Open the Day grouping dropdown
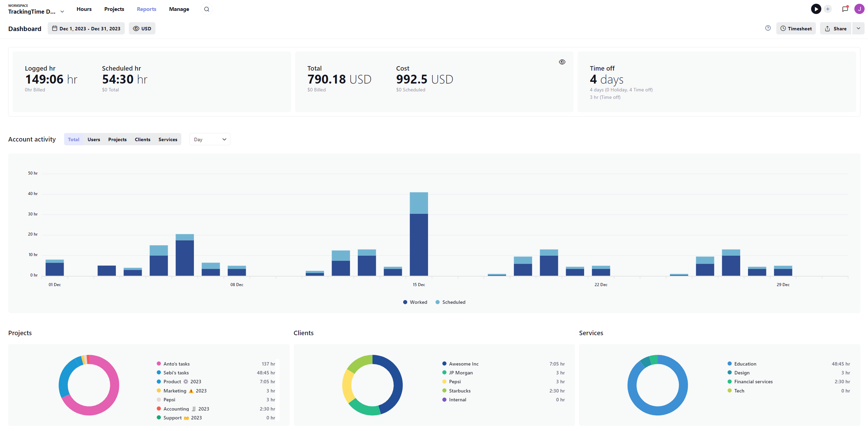868x431 pixels. click(210, 139)
